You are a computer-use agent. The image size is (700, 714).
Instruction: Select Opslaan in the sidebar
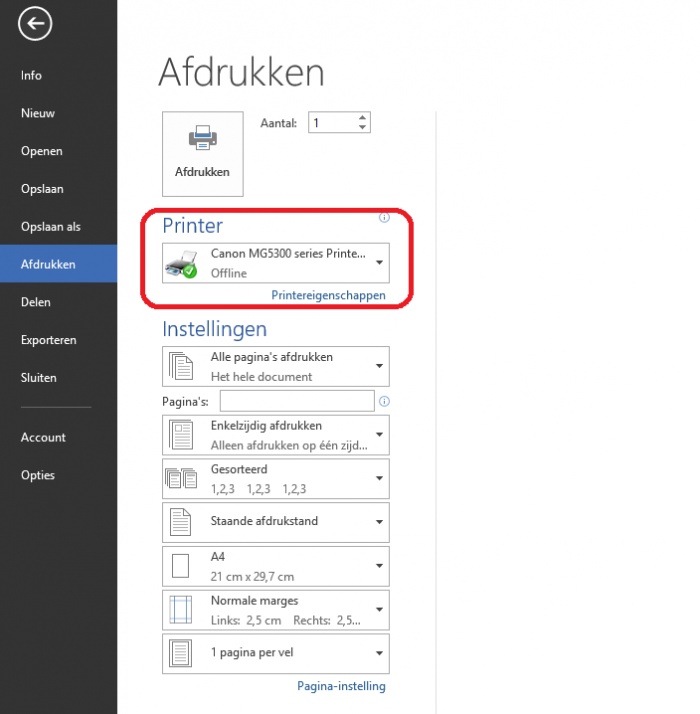point(58,189)
